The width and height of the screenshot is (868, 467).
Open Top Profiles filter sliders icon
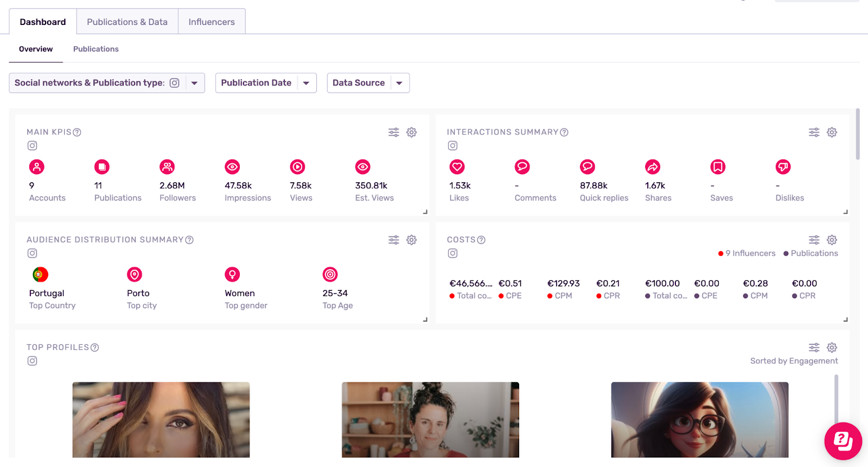tap(814, 348)
